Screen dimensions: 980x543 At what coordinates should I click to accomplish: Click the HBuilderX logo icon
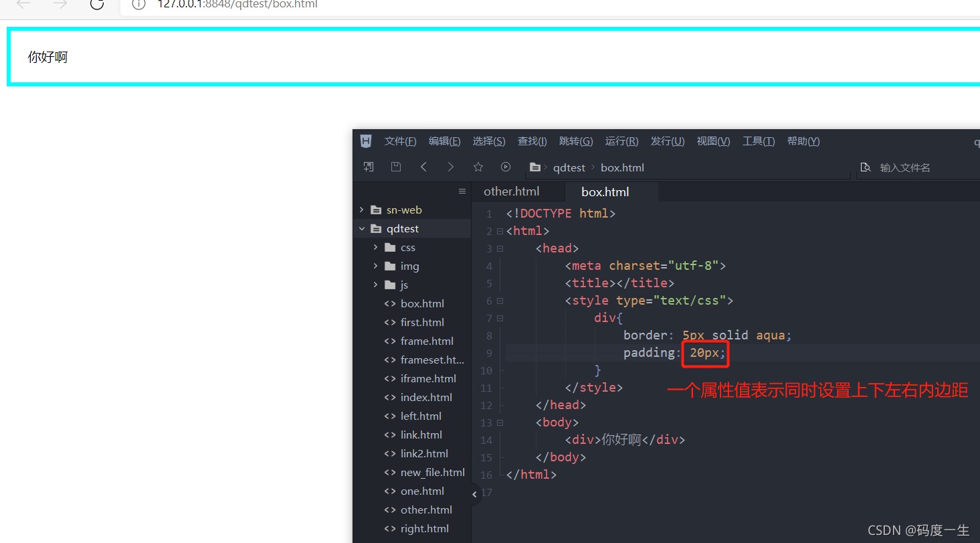[366, 141]
